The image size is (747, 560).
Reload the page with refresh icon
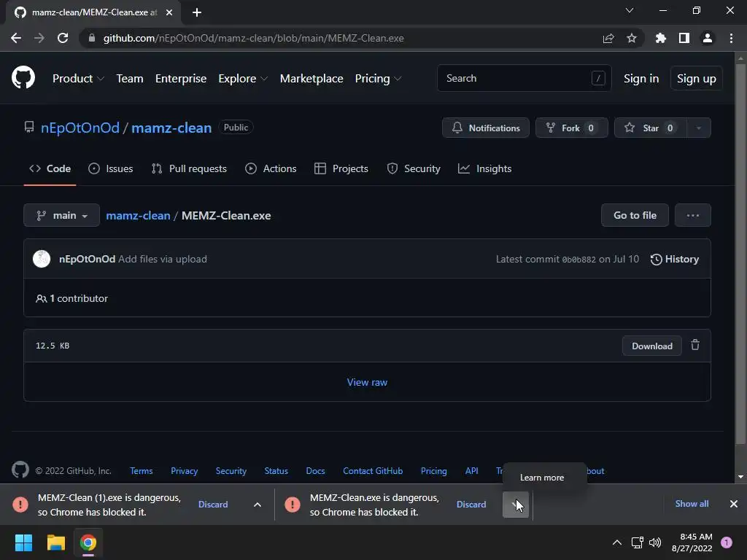coord(63,38)
